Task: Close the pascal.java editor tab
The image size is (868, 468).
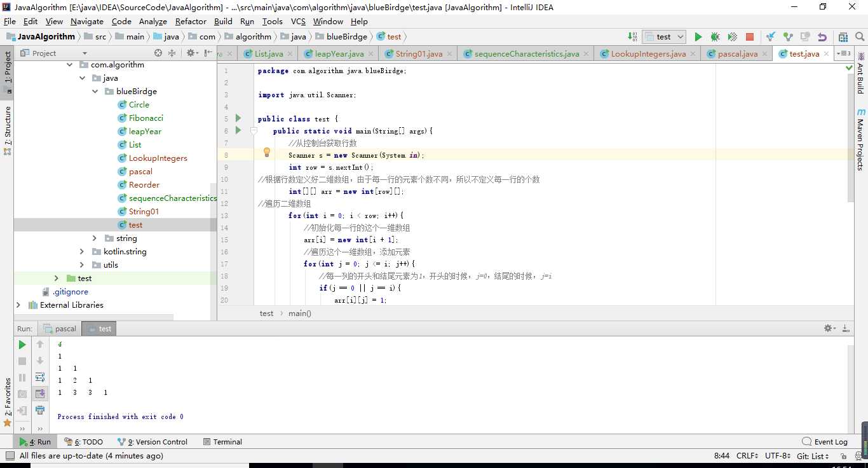Action: (764, 54)
